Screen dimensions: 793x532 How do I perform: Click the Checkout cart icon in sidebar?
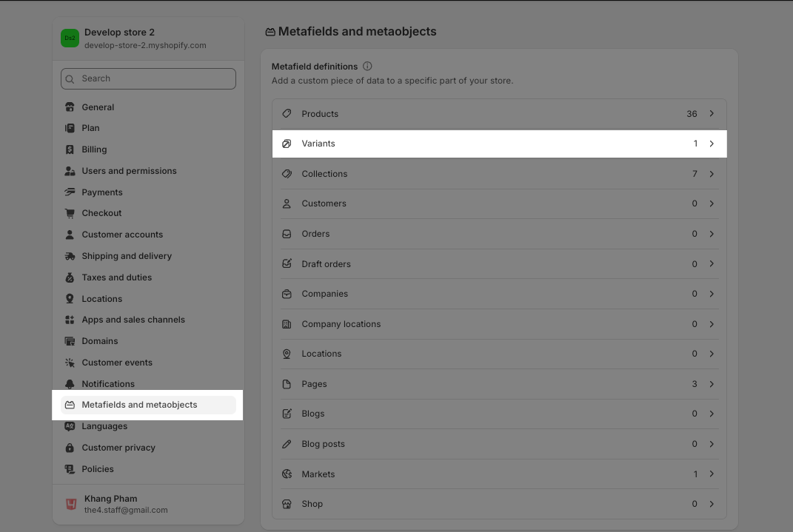(70, 213)
